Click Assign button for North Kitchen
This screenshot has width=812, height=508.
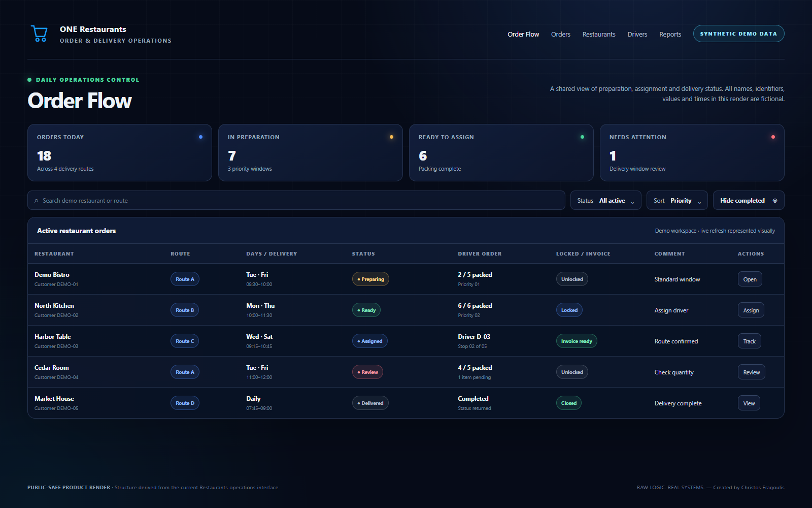pyautogui.click(x=751, y=310)
